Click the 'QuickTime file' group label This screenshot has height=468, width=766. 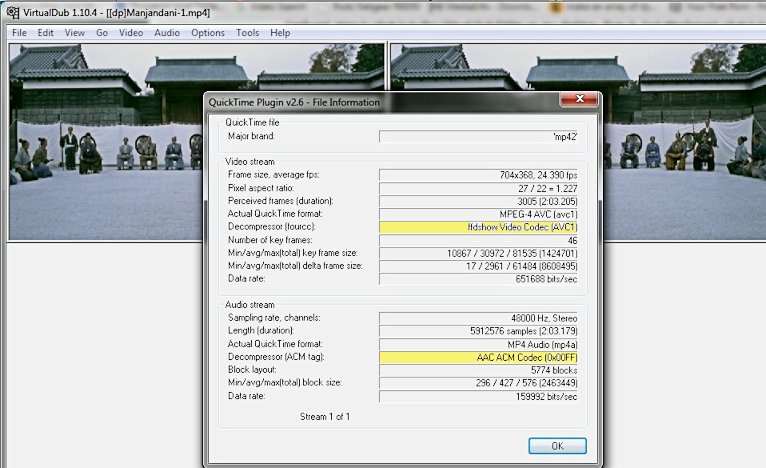click(252, 122)
